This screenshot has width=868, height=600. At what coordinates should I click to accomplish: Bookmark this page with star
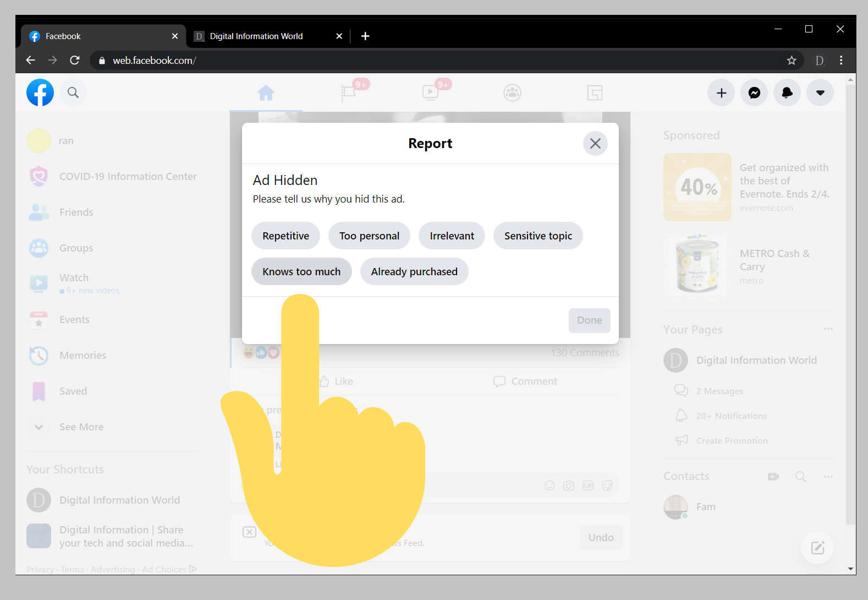pos(792,61)
